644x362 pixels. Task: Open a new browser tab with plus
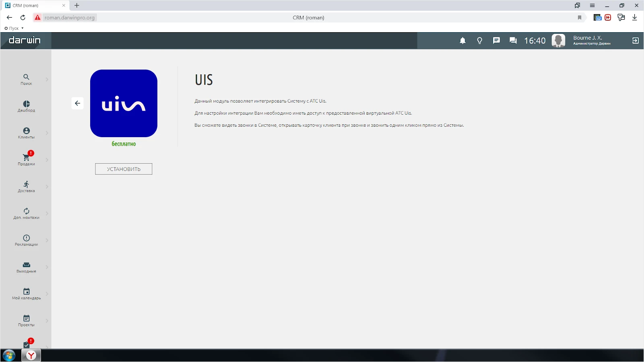77,5
